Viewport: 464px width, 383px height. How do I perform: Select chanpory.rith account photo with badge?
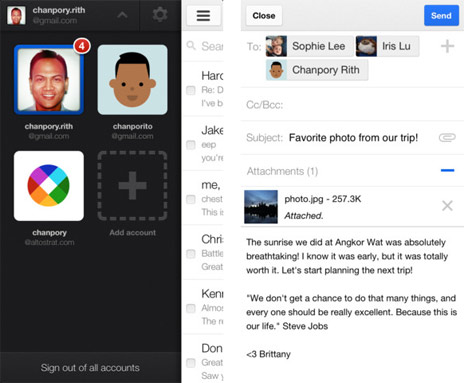coord(49,80)
